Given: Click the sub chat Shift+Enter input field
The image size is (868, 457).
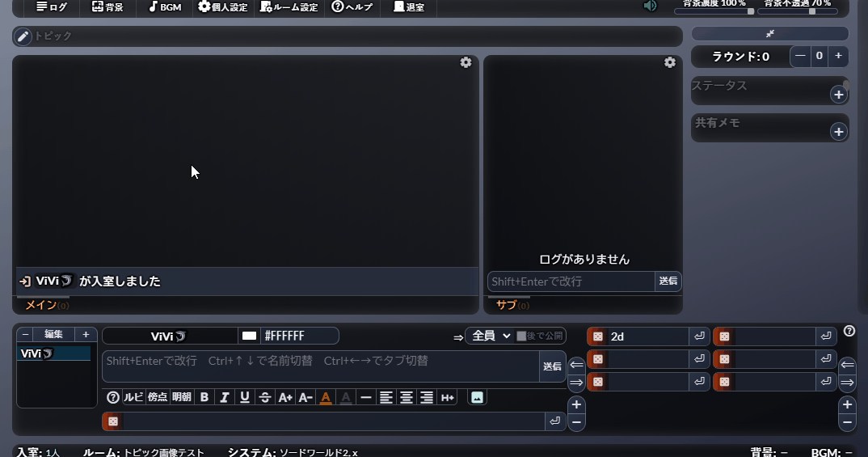Looking at the screenshot, I should point(571,281).
